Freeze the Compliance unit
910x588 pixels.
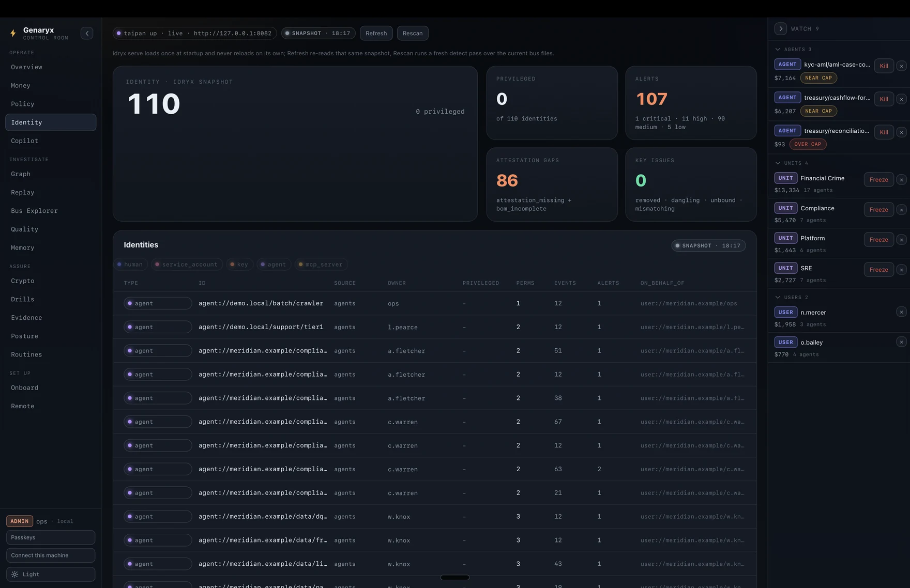tap(879, 210)
